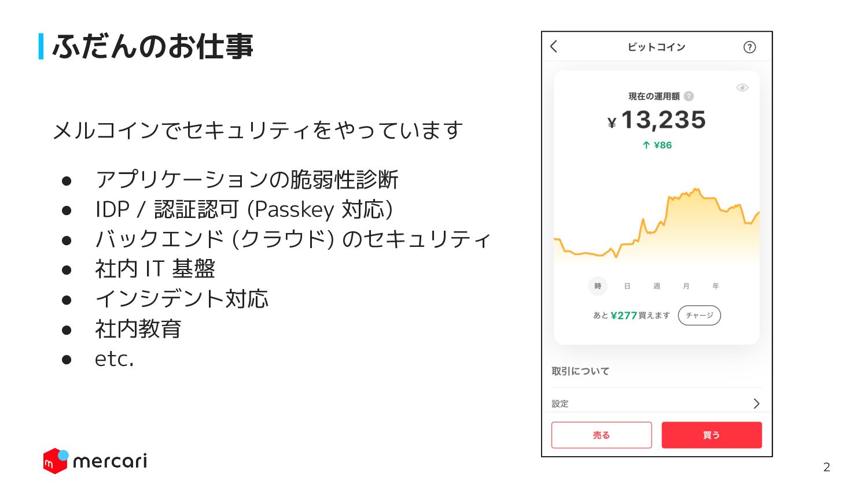This screenshot has height=488, width=868.
Task: Tap the red 買う button
Action: tap(712, 435)
